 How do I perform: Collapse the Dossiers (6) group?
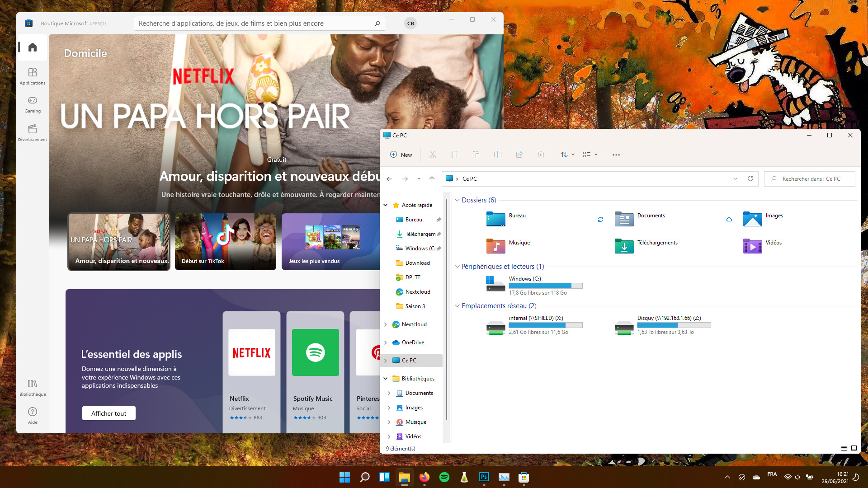coord(457,200)
